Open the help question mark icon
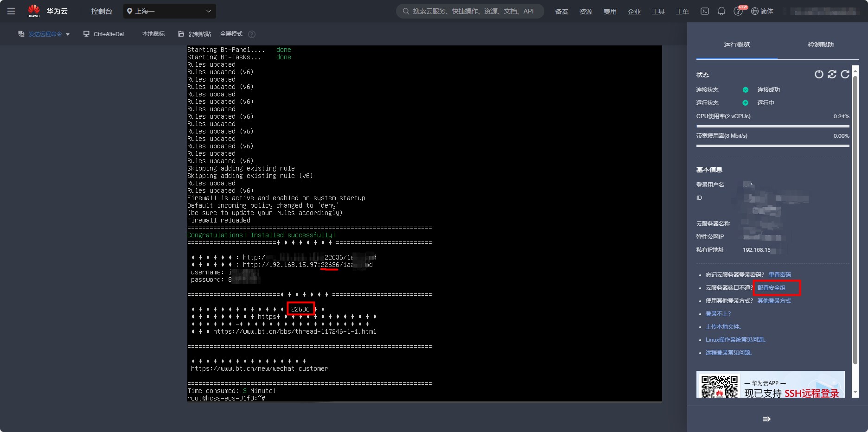The height and width of the screenshot is (432, 868). (x=738, y=11)
